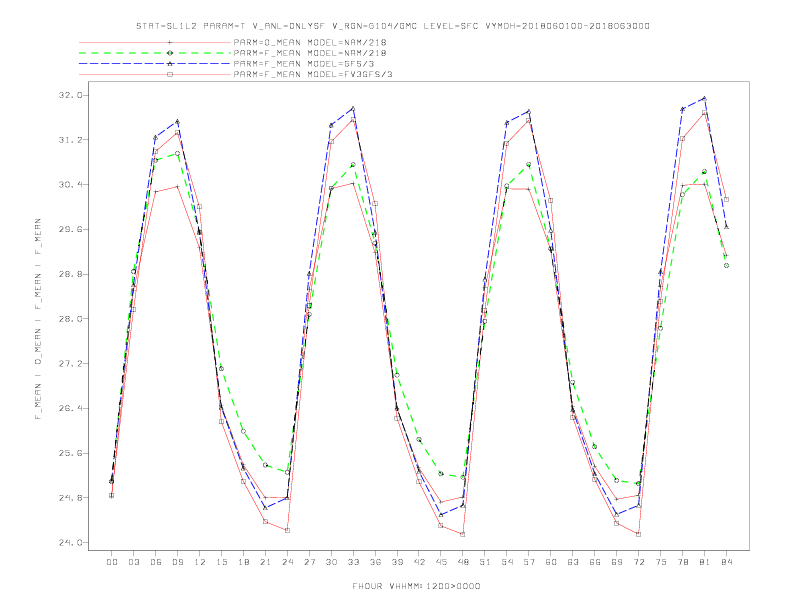Click x-axis tick label 27
Image resolution: width=792 pixels, height=612 pixels.
point(309,562)
